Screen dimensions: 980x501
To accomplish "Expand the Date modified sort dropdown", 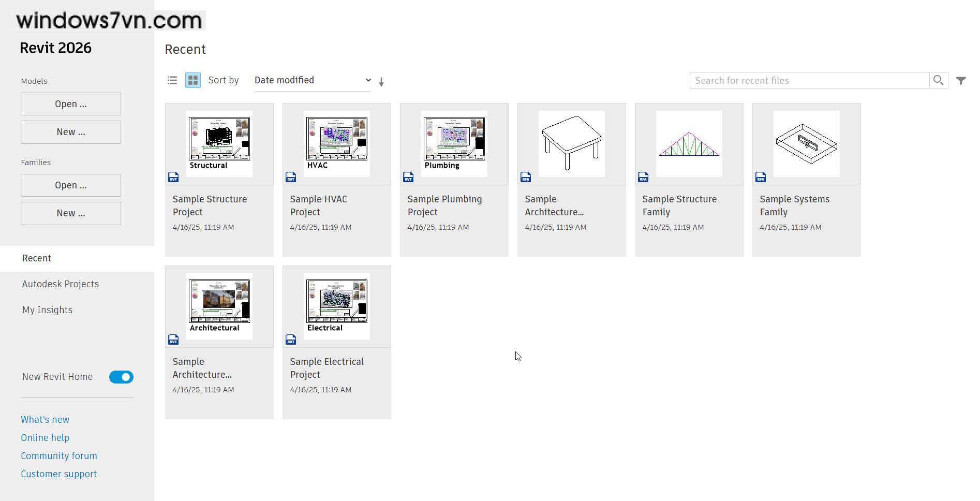I will pyautogui.click(x=313, y=80).
